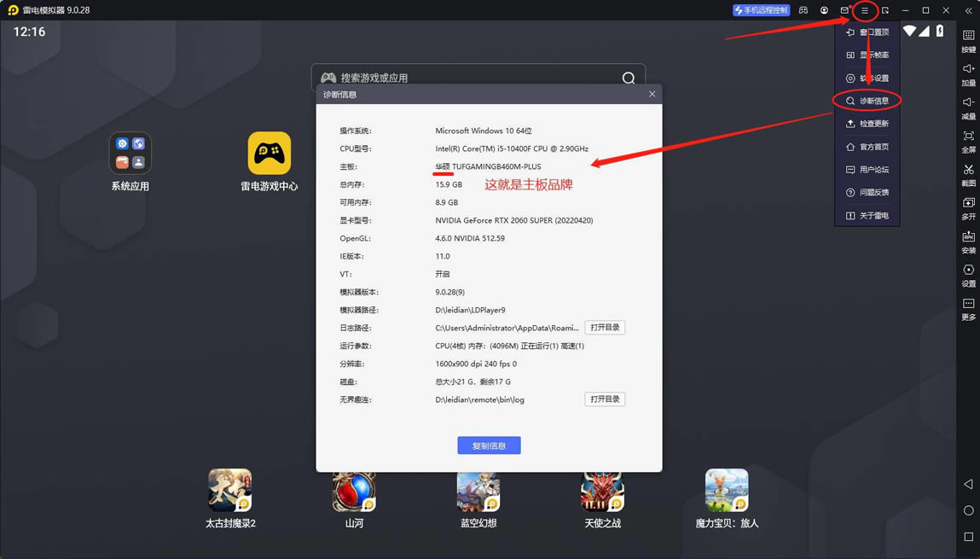Open the mail messages icon in title bar
The width and height of the screenshot is (980, 559).
(x=845, y=10)
